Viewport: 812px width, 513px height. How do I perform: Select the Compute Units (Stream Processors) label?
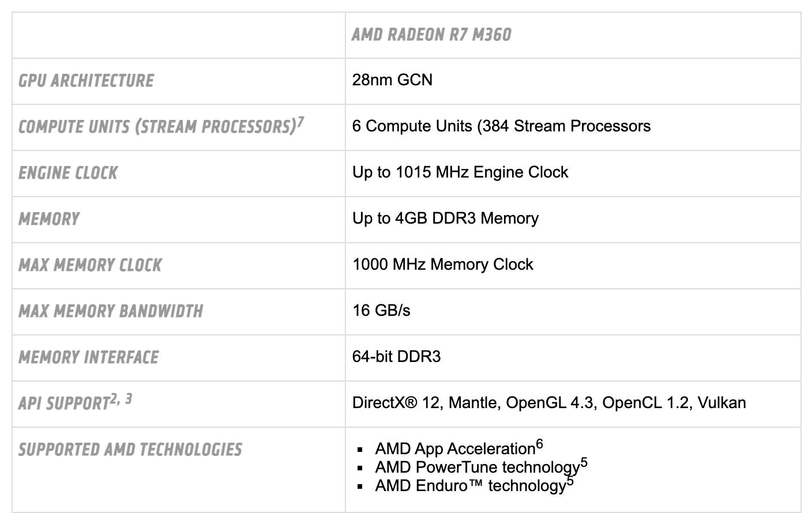157,127
